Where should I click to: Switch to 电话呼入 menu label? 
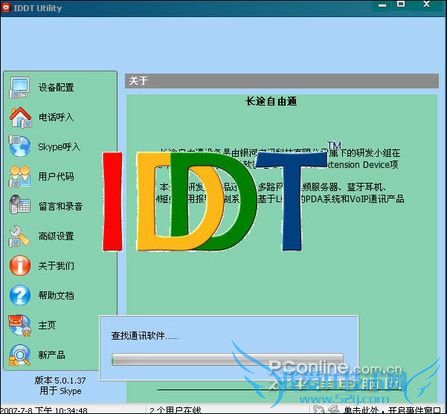56,117
